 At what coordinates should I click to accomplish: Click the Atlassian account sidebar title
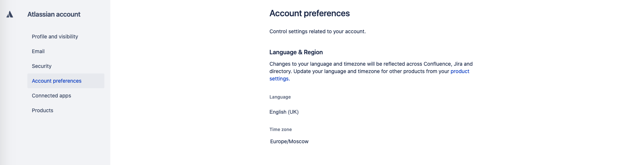coord(54,14)
